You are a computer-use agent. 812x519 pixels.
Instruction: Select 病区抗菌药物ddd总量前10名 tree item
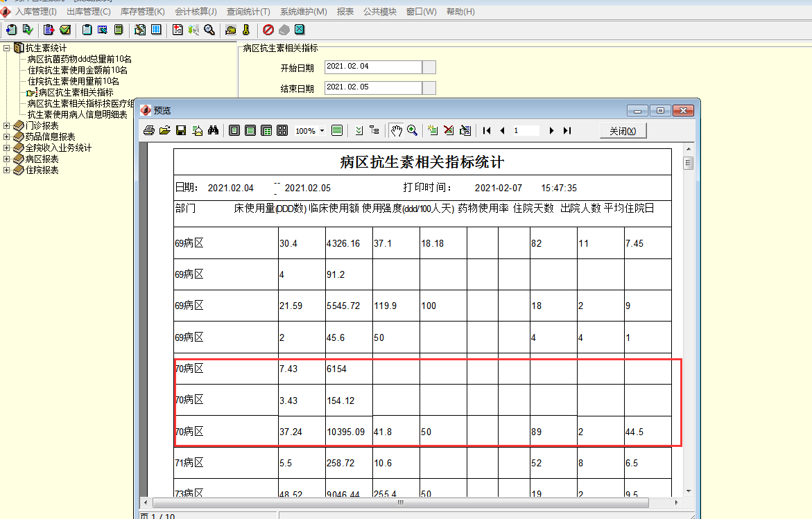[79, 59]
